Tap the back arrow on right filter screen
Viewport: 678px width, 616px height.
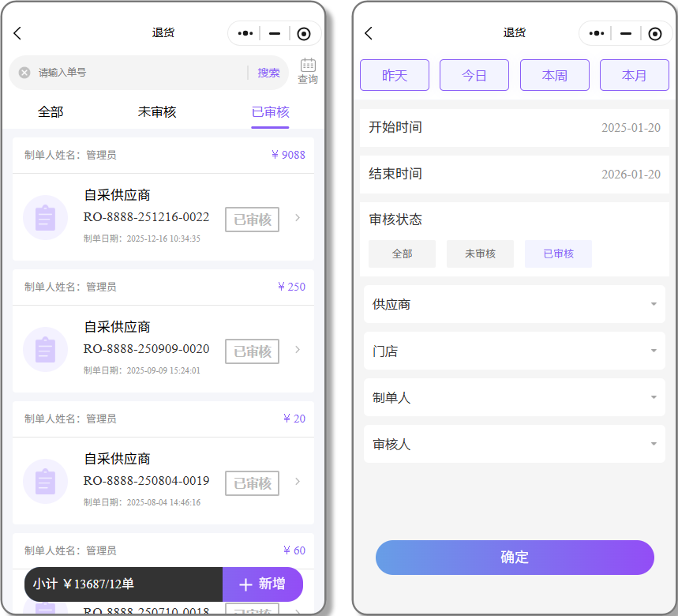[x=368, y=33]
